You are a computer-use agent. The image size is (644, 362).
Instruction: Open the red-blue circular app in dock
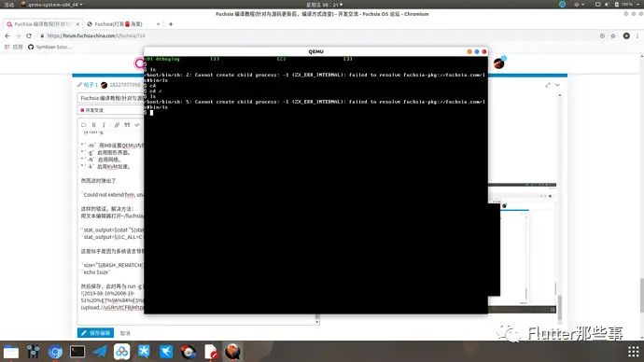pos(189,352)
